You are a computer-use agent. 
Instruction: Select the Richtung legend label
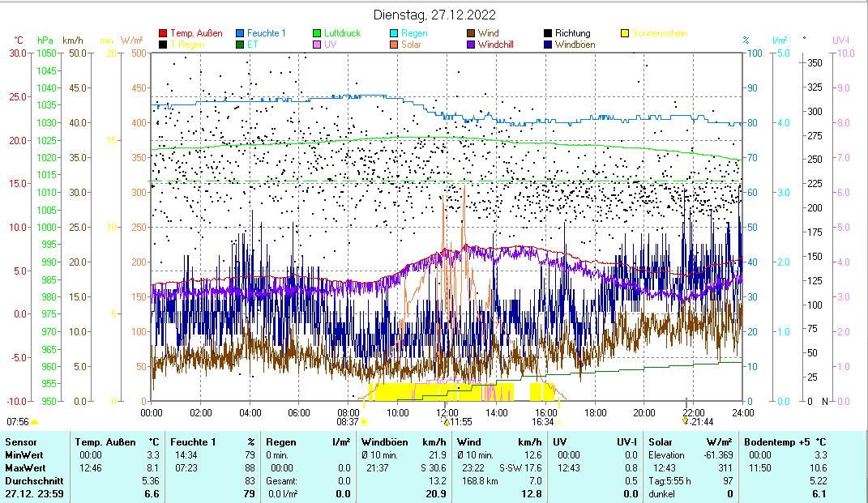click(572, 33)
